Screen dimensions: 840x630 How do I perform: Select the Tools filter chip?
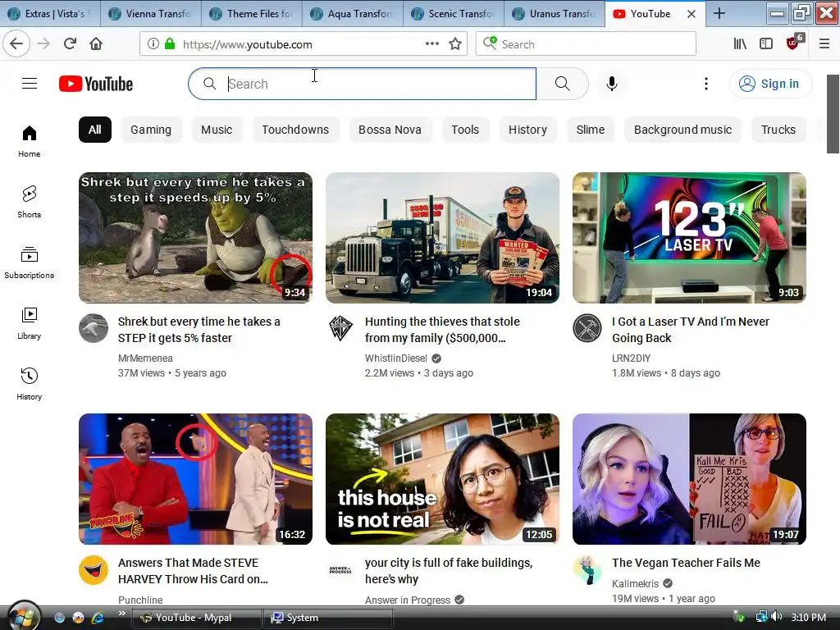tap(465, 130)
